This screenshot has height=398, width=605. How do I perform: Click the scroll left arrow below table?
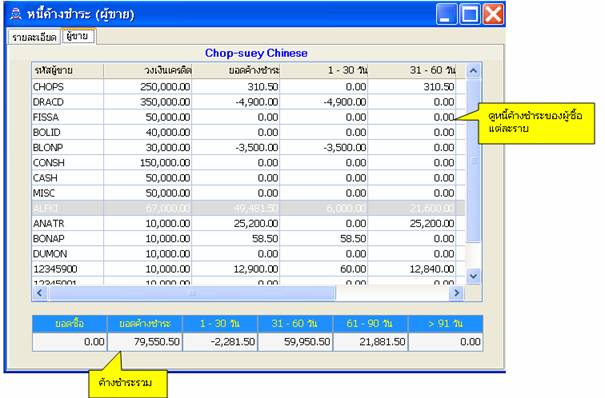coord(39,293)
